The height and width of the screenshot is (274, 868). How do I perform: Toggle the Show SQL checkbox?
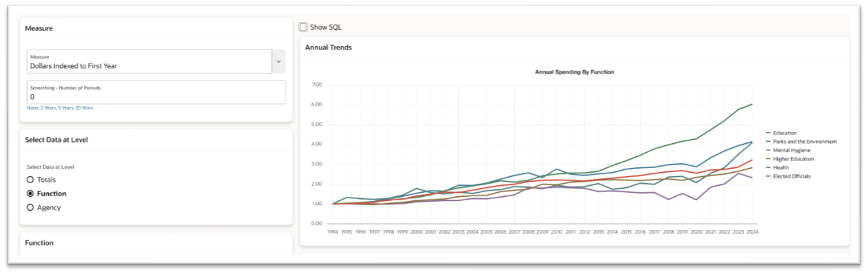[303, 27]
